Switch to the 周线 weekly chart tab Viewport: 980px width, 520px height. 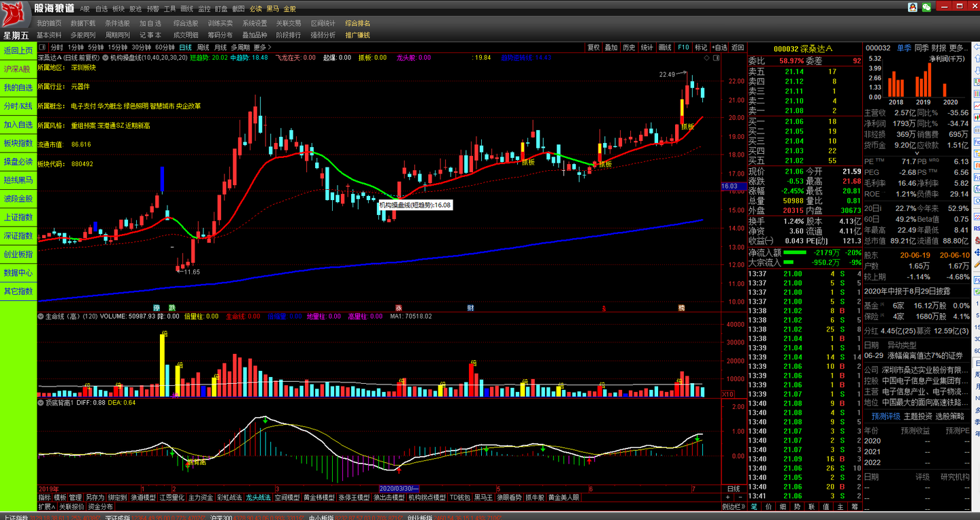tap(203, 48)
